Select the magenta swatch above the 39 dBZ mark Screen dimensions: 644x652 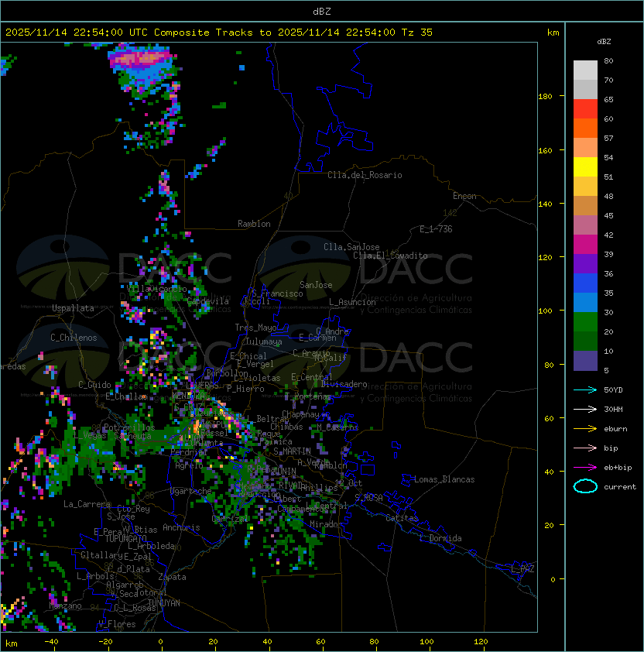tap(585, 245)
